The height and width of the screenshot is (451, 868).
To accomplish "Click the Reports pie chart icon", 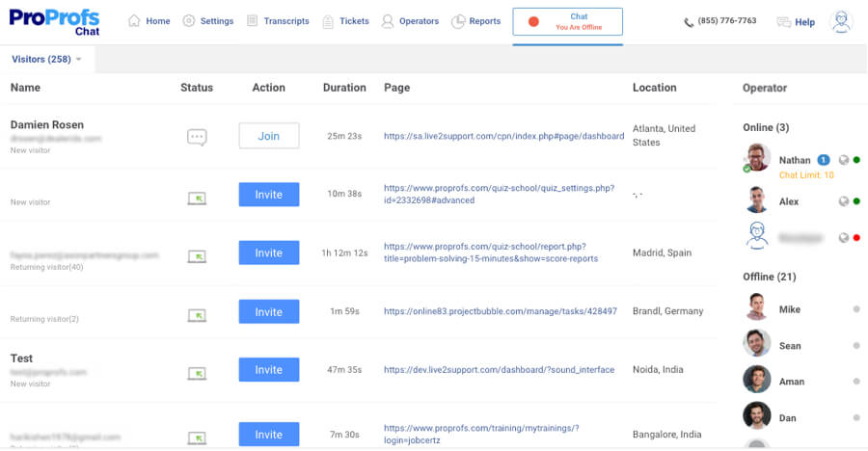I will click(458, 21).
